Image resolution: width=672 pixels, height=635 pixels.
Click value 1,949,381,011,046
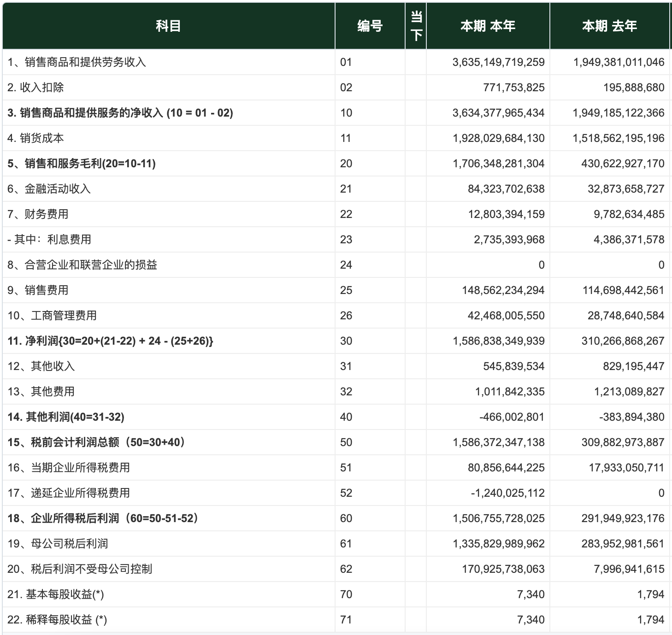coord(619,62)
